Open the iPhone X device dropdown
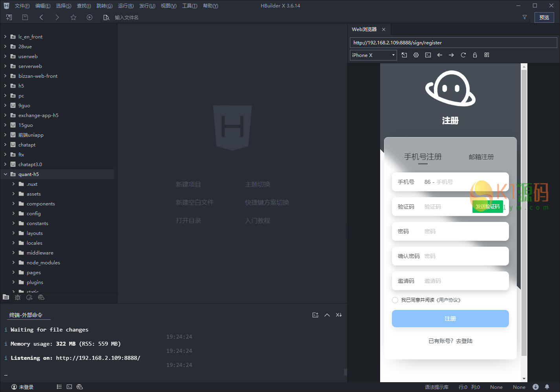This screenshot has width=560, height=392. pos(373,55)
